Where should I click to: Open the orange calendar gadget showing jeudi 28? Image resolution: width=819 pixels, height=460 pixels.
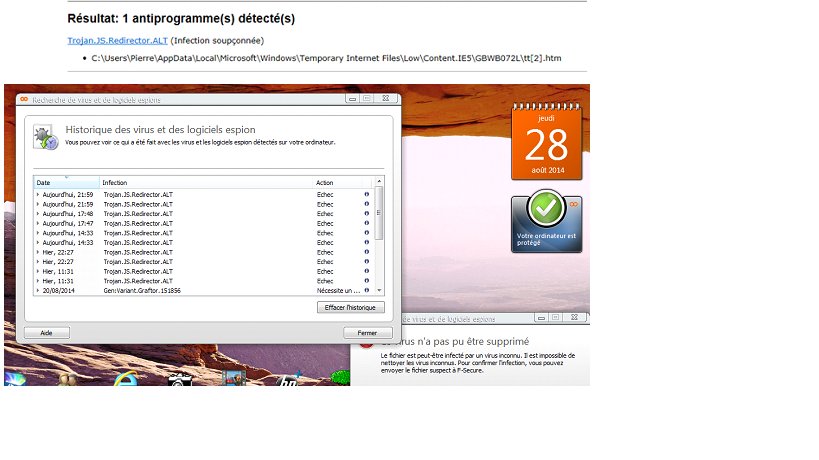click(x=546, y=142)
